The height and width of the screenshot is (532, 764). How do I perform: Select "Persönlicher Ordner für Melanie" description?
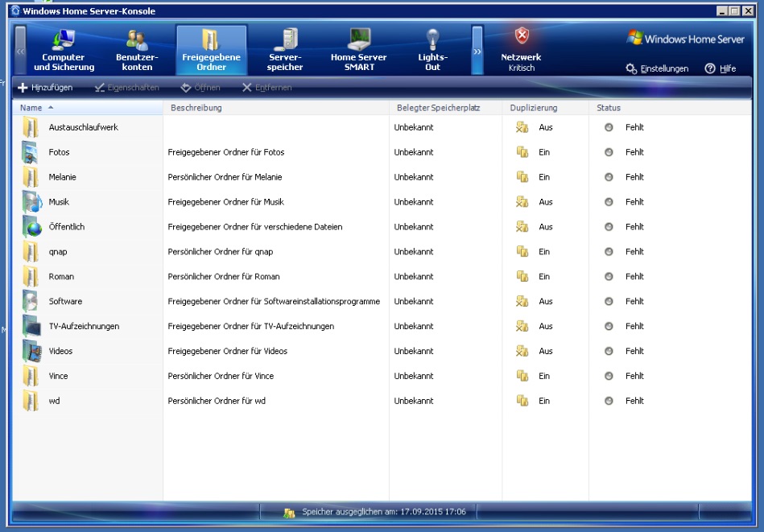coord(225,177)
